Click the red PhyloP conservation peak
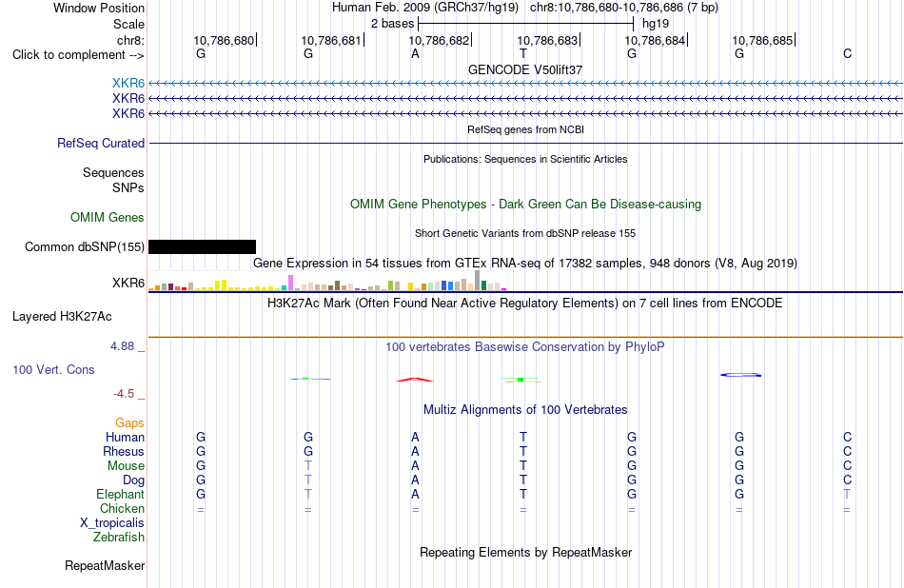The width and height of the screenshot is (904, 588). (x=415, y=380)
